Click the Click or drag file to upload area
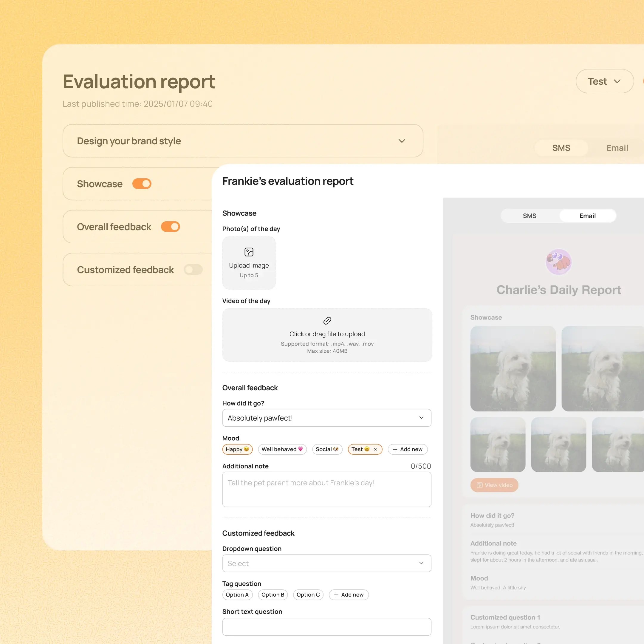This screenshot has width=644, height=644. click(x=327, y=335)
